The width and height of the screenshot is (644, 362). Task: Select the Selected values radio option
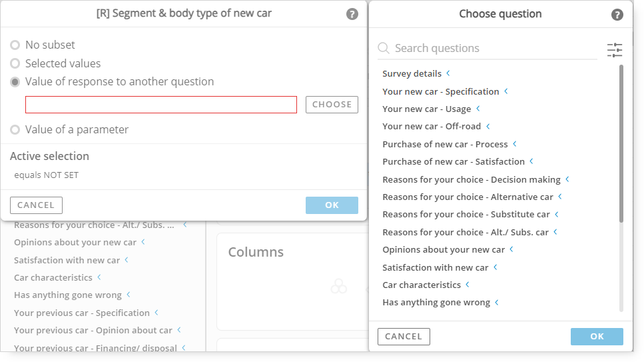[15, 63]
